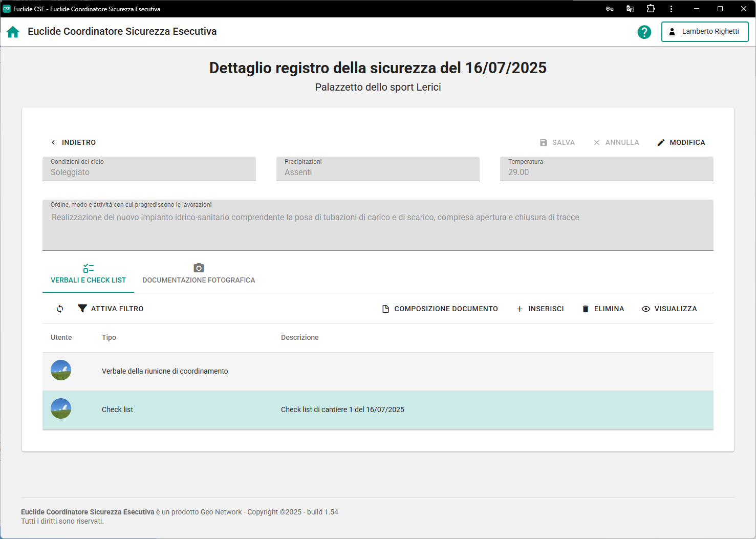
Task: Click the translate icon in title bar
Action: [630, 9]
